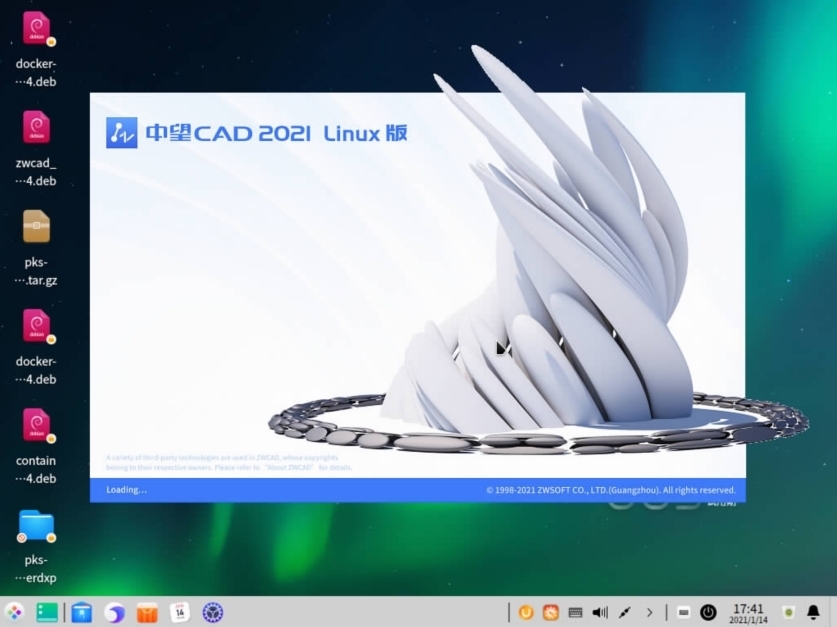The image size is (837, 627).
Task: Open the notification bell
Action: (x=813, y=613)
